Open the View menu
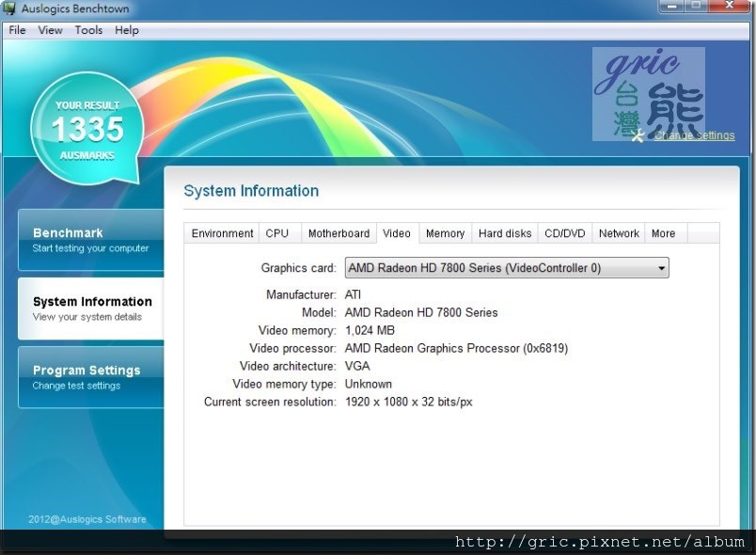Image resolution: width=756 pixels, height=555 pixels. [x=50, y=30]
